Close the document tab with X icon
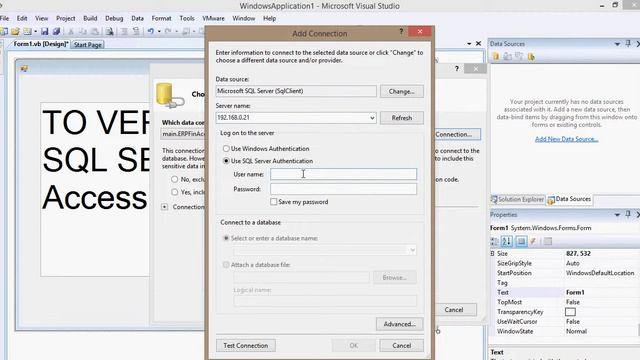640x360 pixels. [x=478, y=43]
